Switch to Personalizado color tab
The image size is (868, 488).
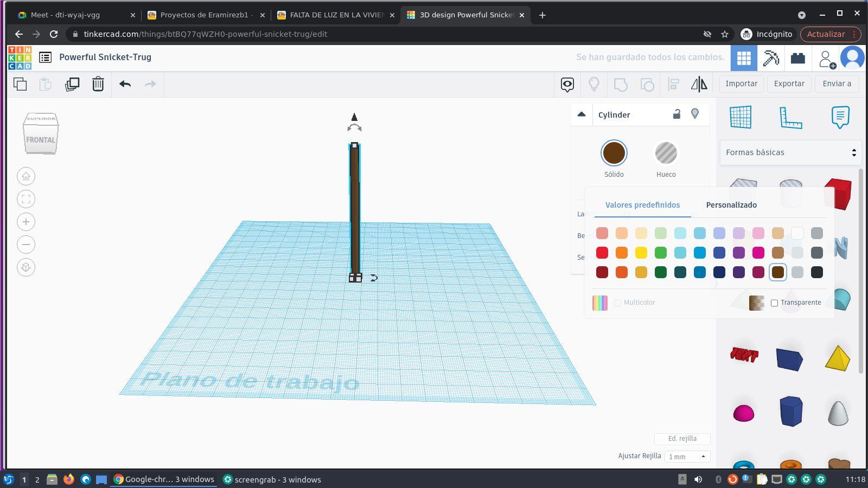[731, 205]
